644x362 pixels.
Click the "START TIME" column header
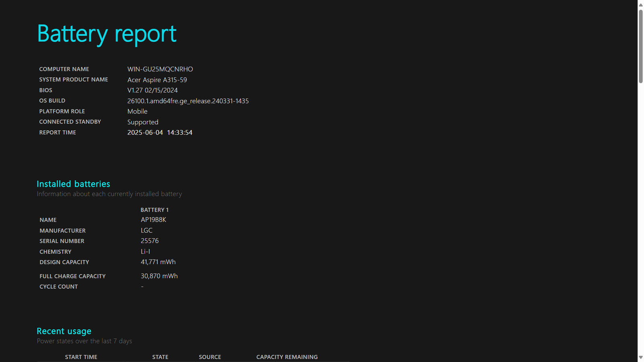(81, 357)
